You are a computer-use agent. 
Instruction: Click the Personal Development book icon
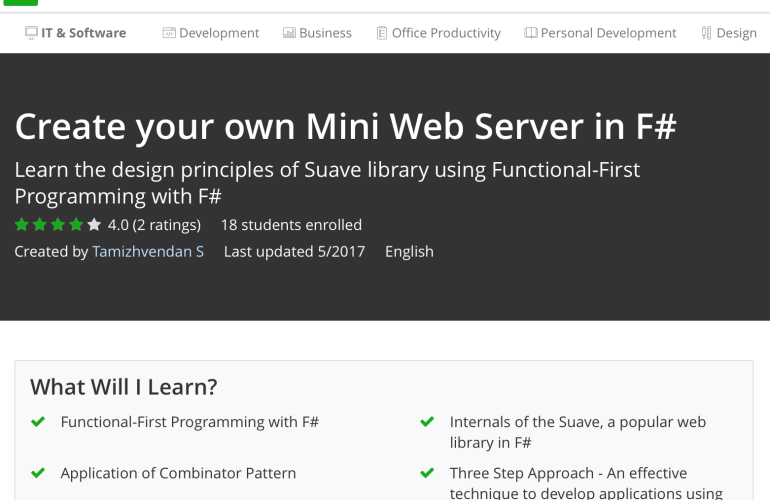coord(530,33)
